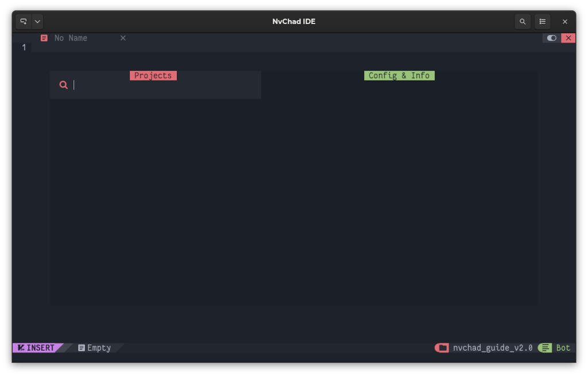Click the Bot theme label in the statusline
This screenshot has height=376, width=588.
[x=562, y=347]
